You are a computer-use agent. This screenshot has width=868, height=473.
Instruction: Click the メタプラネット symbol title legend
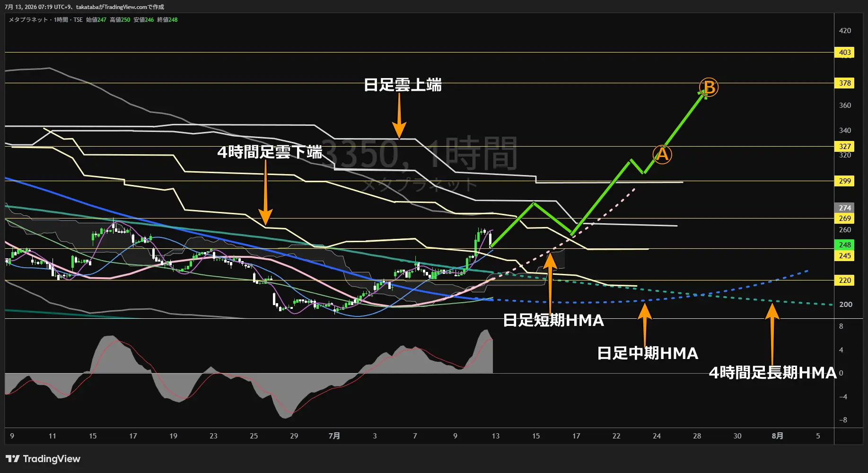coord(28,20)
